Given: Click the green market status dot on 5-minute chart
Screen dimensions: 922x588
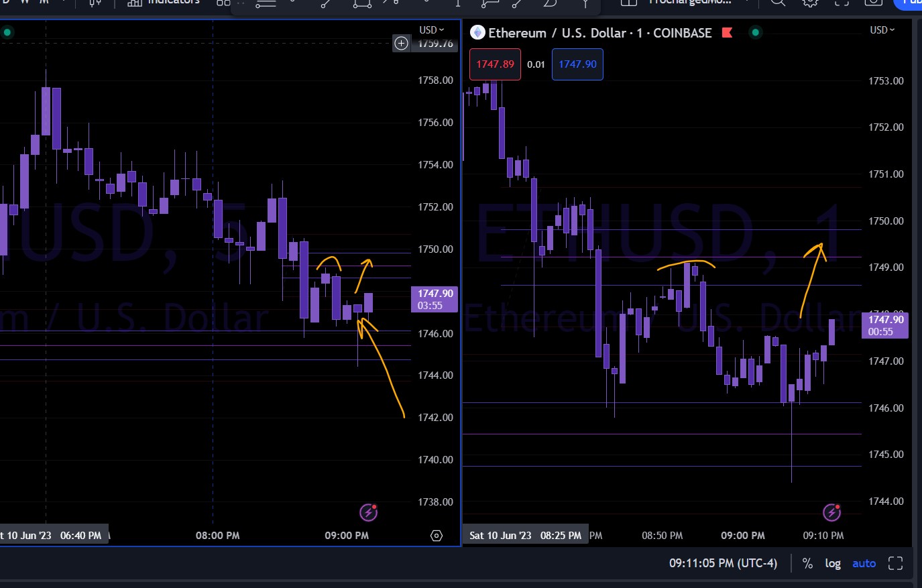Looking at the screenshot, I should (x=7, y=32).
